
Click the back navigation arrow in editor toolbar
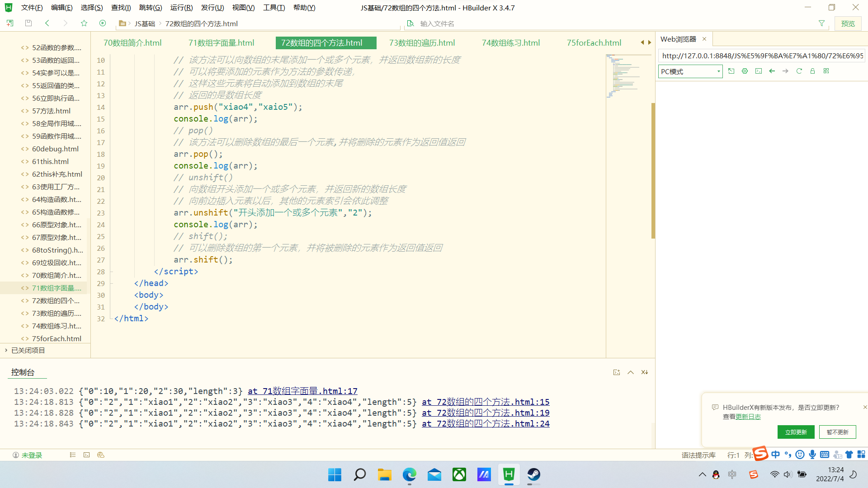(47, 23)
